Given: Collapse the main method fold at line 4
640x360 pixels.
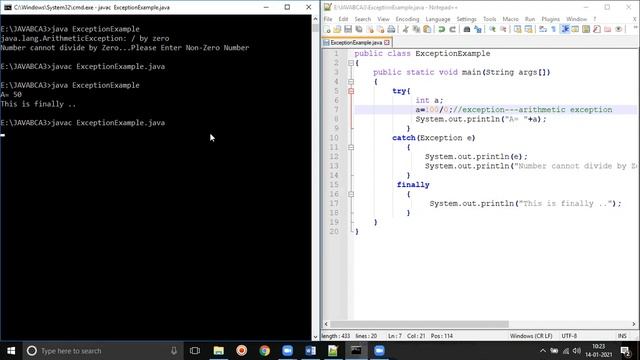Looking at the screenshot, I should point(351,82).
